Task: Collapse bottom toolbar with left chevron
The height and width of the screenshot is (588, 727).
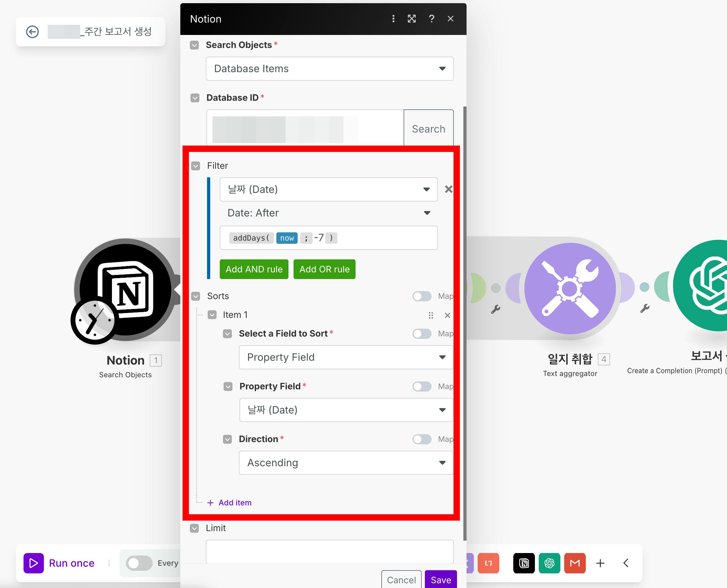Action: (x=626, y=563)
